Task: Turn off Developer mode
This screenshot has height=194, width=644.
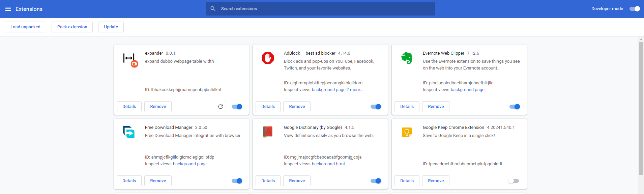Action: click(634, 9)
